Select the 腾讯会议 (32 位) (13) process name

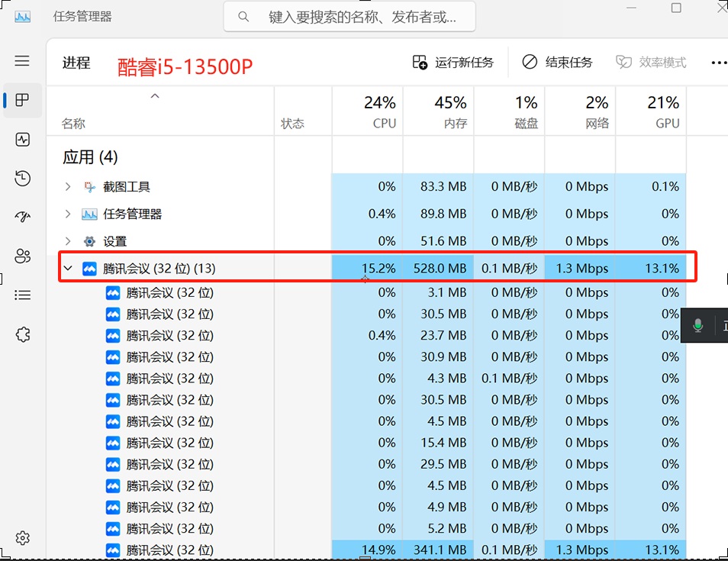[159, 269]
